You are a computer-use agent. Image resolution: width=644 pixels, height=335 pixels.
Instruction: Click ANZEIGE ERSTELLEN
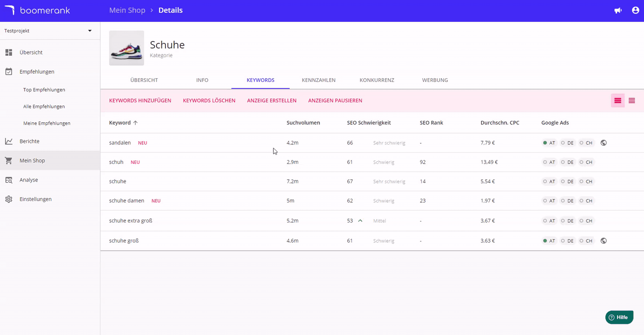pos(272,100)
